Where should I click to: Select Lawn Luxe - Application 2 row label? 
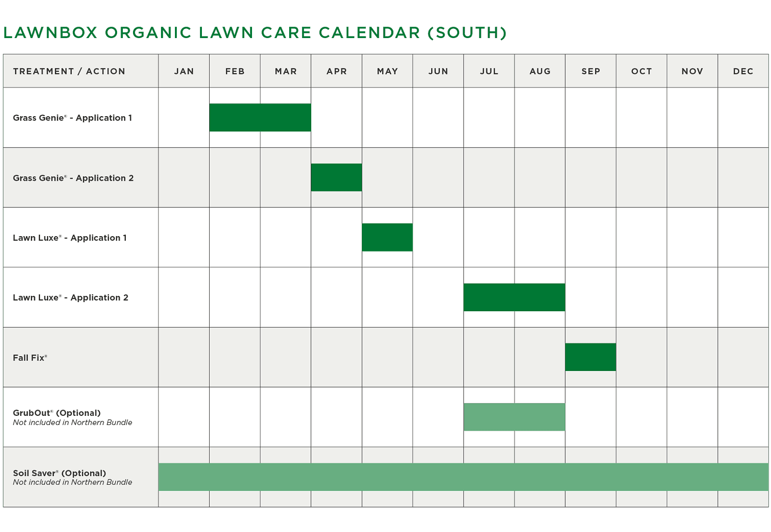click(71, 298)
